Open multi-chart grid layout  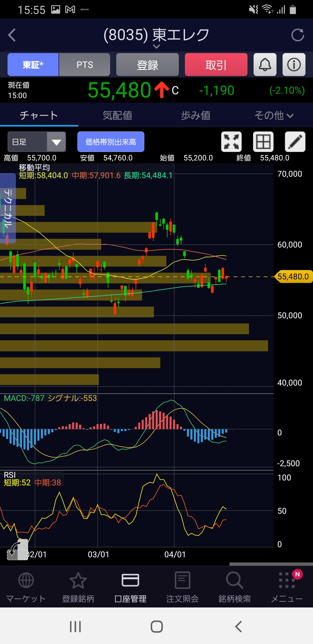pos(263,142)
